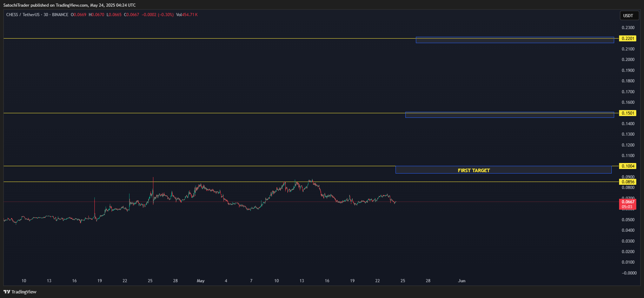Click the Vol 454.71 K volume readout
644x298 pixels.
pyautogui.click(x=187, y=15)
